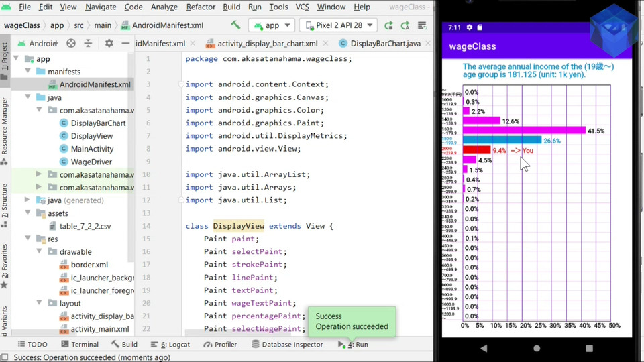The width and height of the screenshot is (644, 362).
Task: Open the WageDriver class in the tree
Action: coord(91,162)
